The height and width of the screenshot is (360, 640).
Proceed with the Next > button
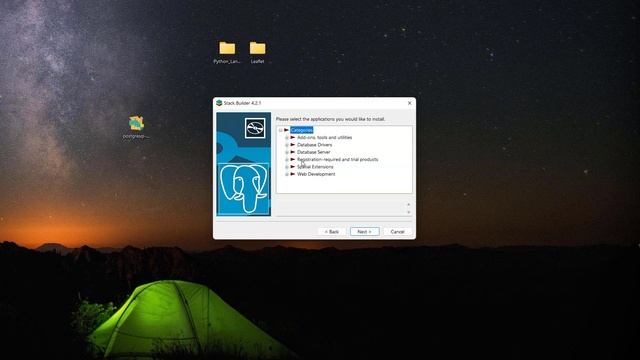(364, 232)
